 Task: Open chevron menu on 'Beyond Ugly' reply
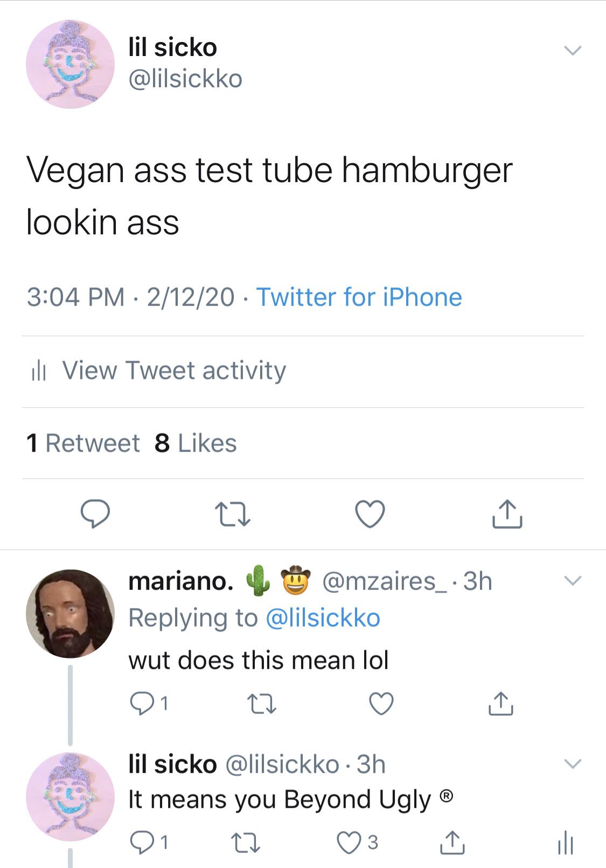573,763
